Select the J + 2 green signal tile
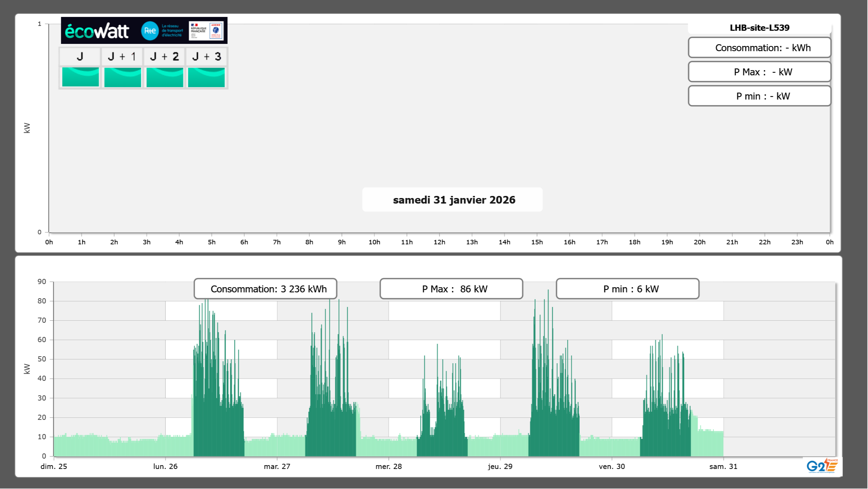The width and height of the screenshot is (868, 489). (x=165, y=77)
